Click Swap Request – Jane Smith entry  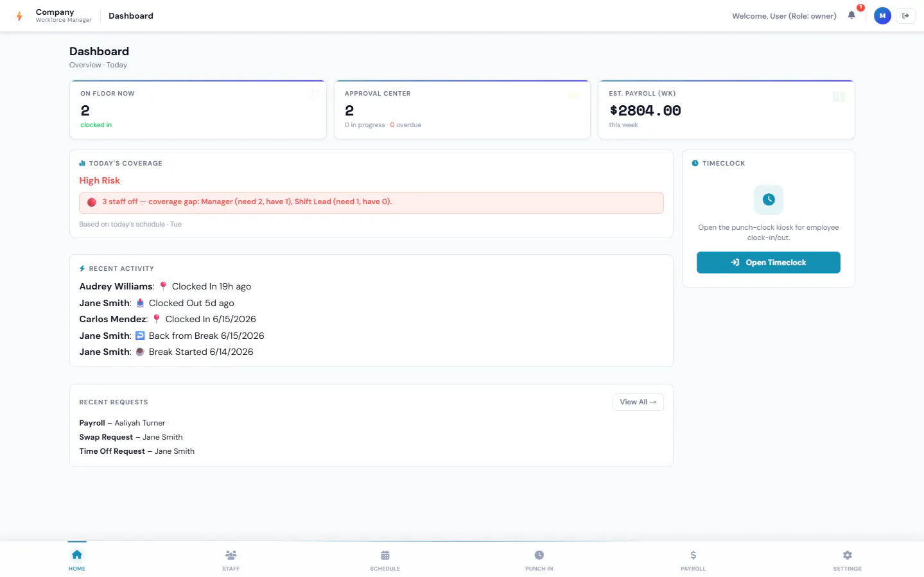pos(131,437)
